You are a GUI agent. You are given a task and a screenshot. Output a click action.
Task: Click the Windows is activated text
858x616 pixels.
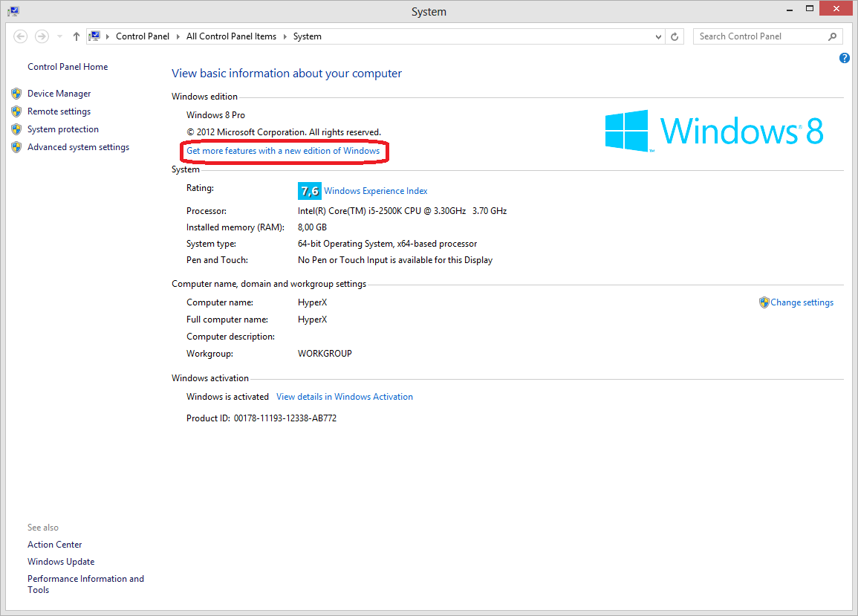227,397
